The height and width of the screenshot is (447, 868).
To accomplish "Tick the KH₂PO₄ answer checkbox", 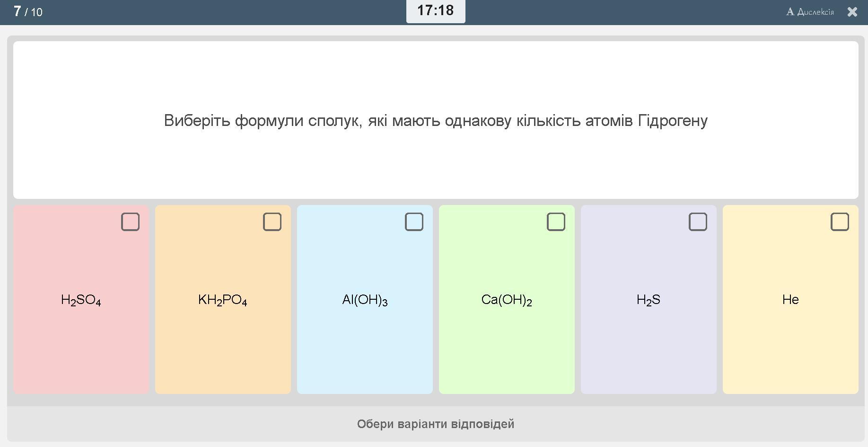I will click(x=272, y=222).
